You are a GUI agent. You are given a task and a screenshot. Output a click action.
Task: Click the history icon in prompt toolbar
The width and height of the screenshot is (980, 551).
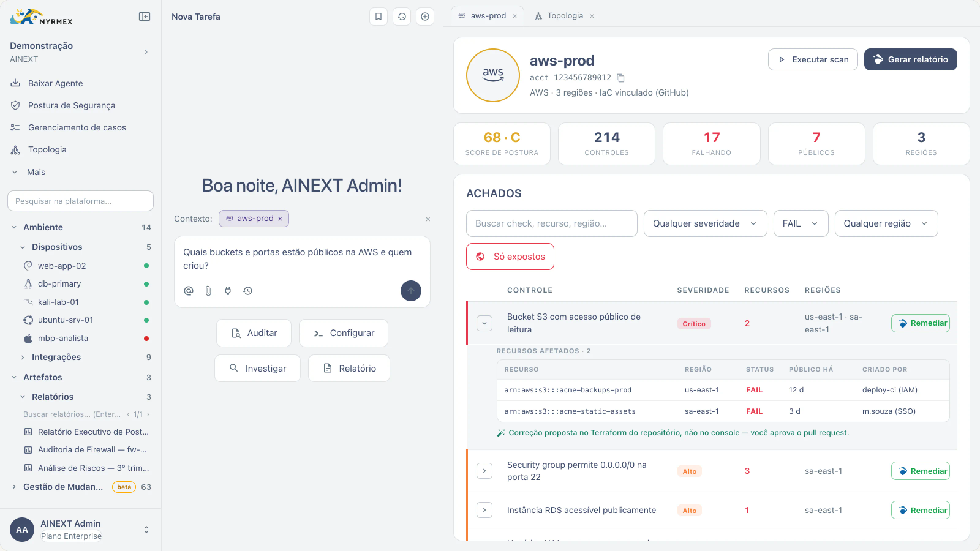tap(247, 291)
